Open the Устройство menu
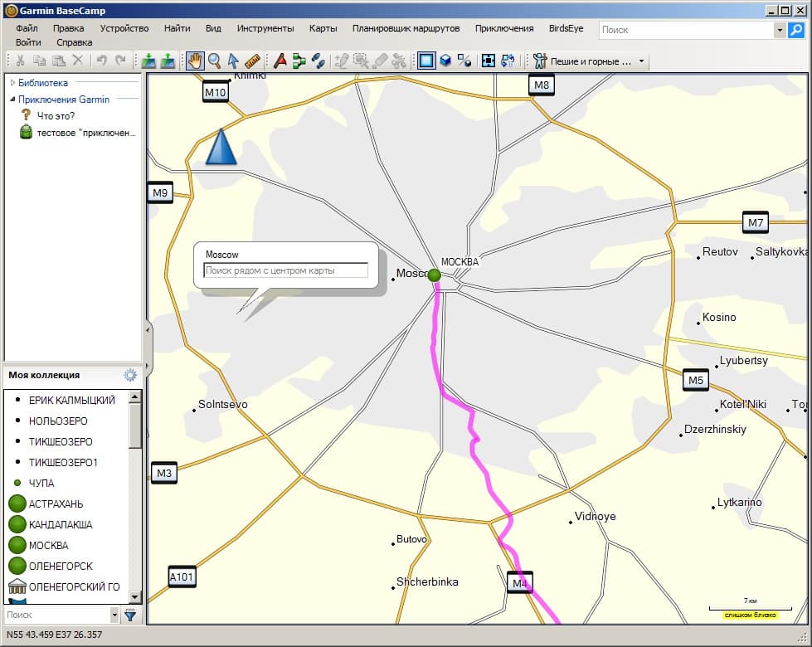This screenshot has height=647, width=812. [124, 28]
